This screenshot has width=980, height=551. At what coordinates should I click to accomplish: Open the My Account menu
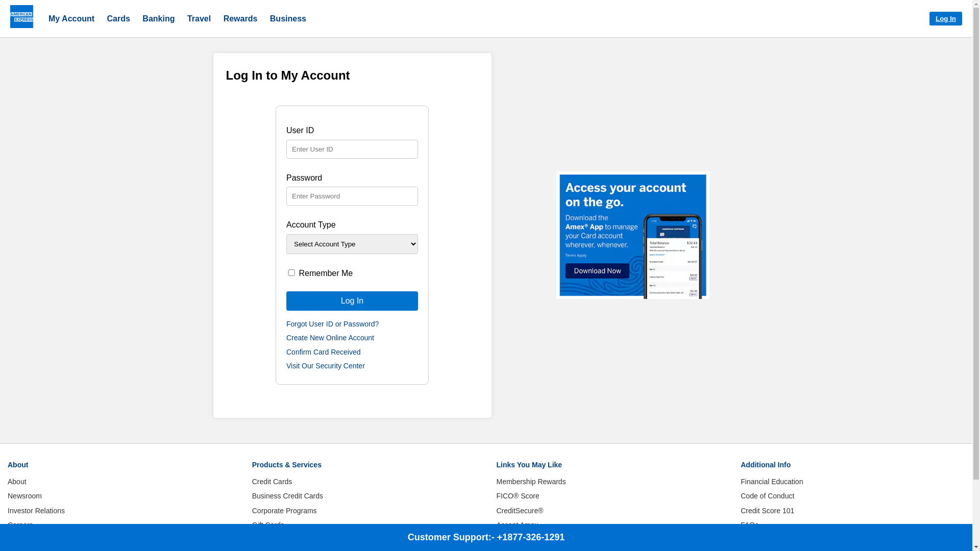tap(71, 19)
